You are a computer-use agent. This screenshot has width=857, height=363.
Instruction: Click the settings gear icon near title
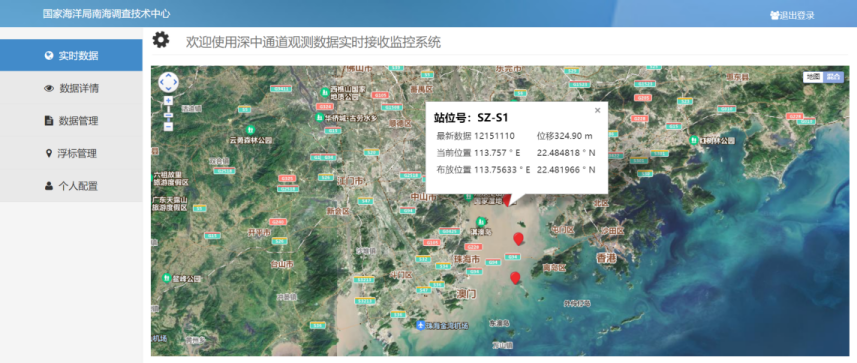click(x=161, y=40)
